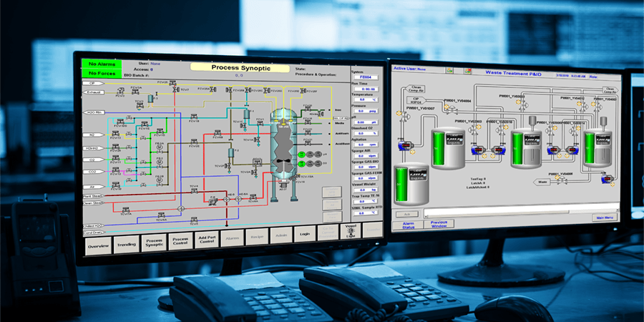Viewport: 644px width, 322px height.
Task: Click the Previous Window button
Action: coord(439,224)
